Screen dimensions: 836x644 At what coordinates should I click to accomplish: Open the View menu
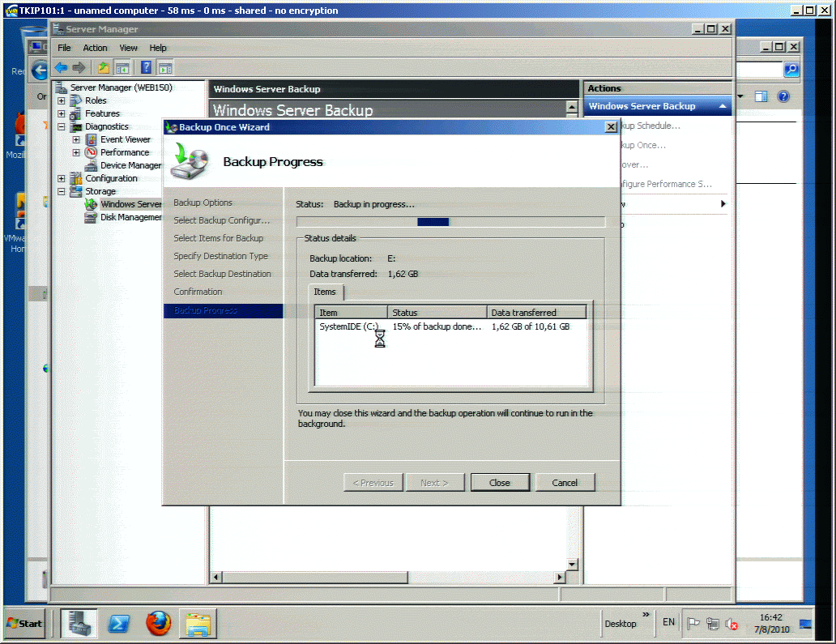tap(128, 48)
